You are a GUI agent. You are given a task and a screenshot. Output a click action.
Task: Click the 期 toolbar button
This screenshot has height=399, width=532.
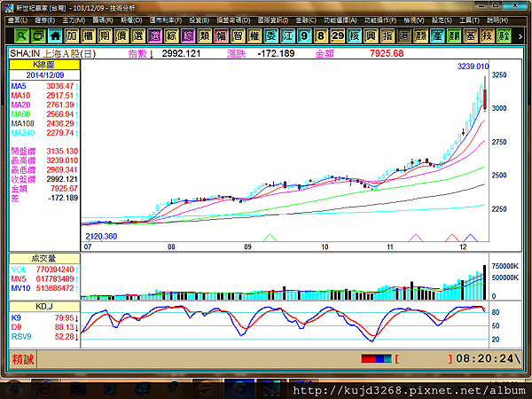point(105,35)
